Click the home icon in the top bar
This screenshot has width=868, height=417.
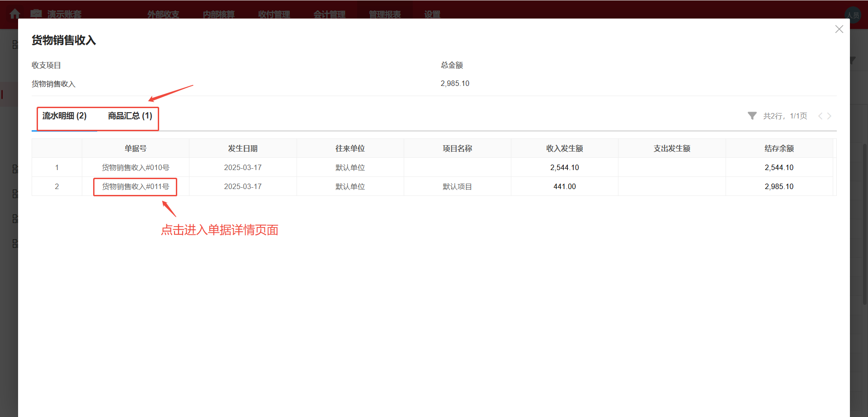click(15, 14)
